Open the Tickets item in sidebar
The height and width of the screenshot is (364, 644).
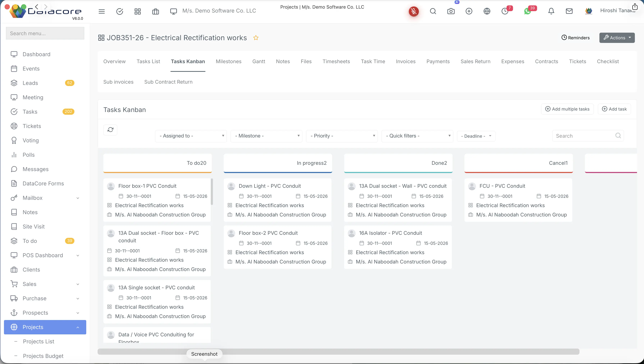tap(31, 126)
